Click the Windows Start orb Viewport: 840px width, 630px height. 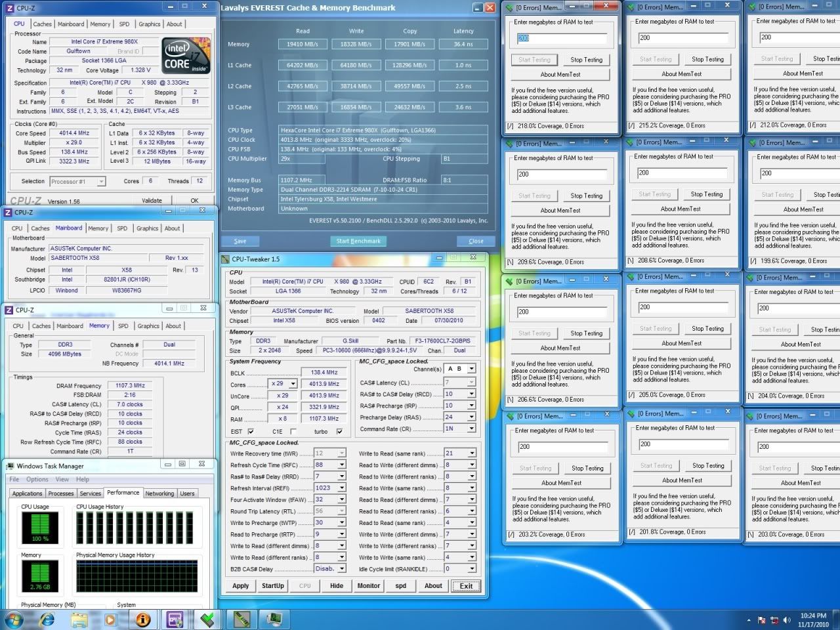(13, 619)
